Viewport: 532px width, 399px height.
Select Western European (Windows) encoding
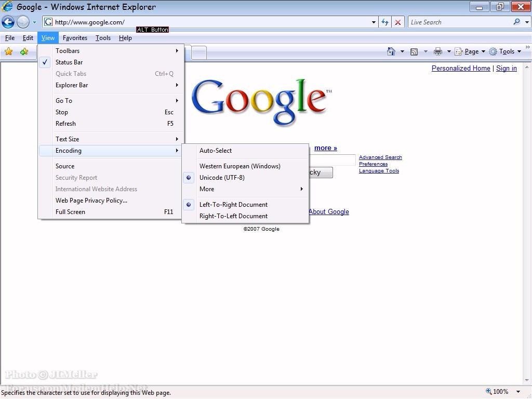coord(245,166)
